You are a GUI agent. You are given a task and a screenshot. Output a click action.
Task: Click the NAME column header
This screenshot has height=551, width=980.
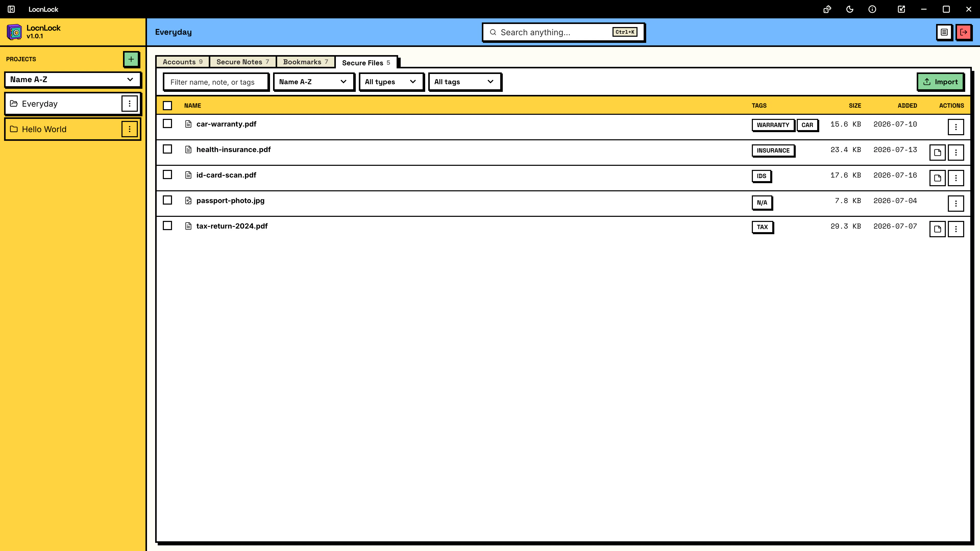(x=192, y=105)
